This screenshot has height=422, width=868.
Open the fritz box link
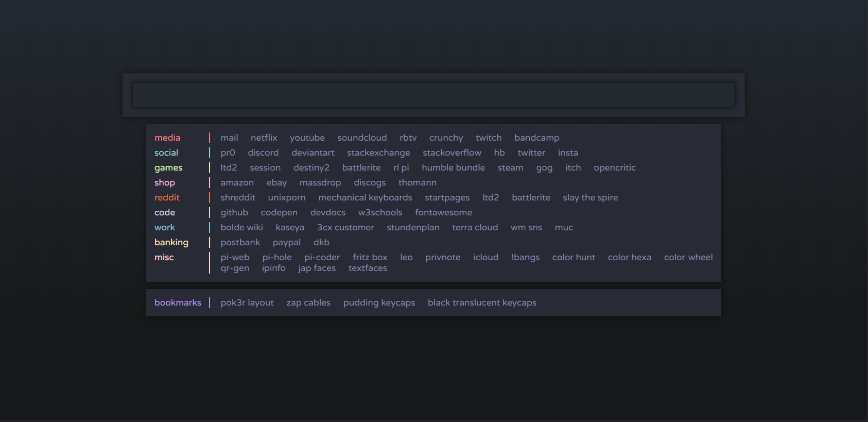tap(370, 257)
